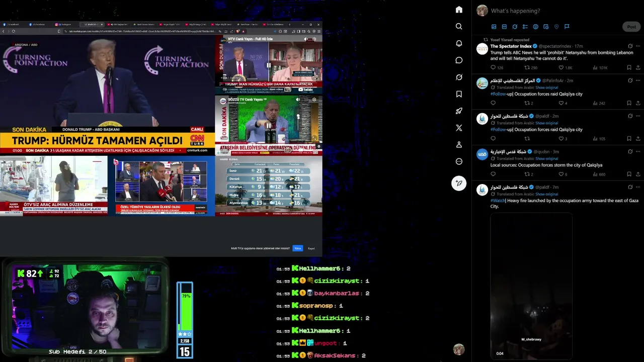The height and width of the screenshot is (362, 644).
Task: Open more menu on @PalinfoAr tweet
Action: click(x=638, y=80)
